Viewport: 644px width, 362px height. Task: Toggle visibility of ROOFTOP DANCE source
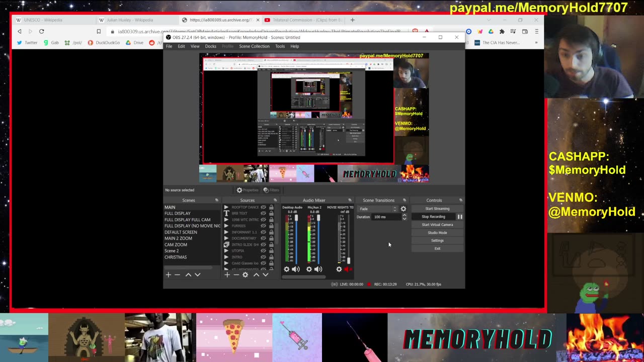click(x=263, y=207)
